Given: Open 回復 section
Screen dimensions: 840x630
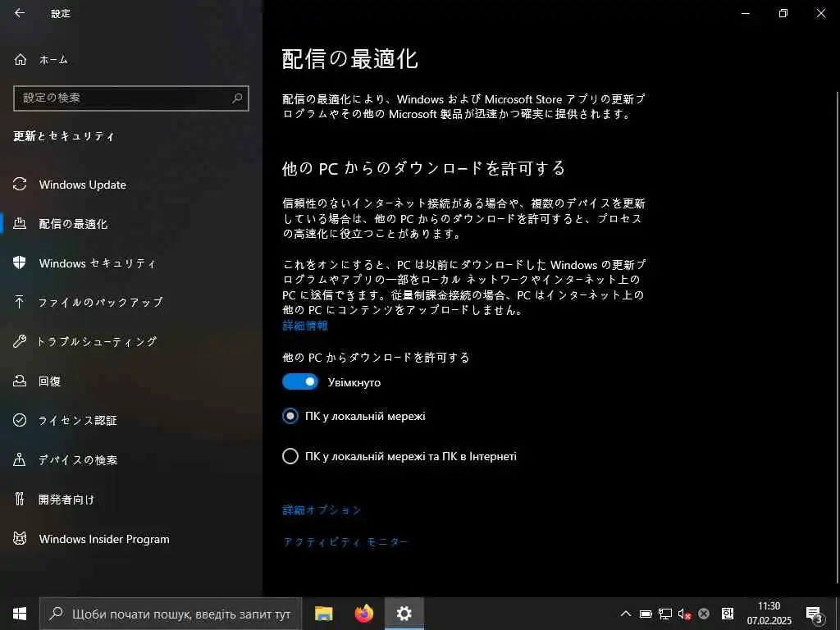Looking at the screenshot, I should coord(131,381).
